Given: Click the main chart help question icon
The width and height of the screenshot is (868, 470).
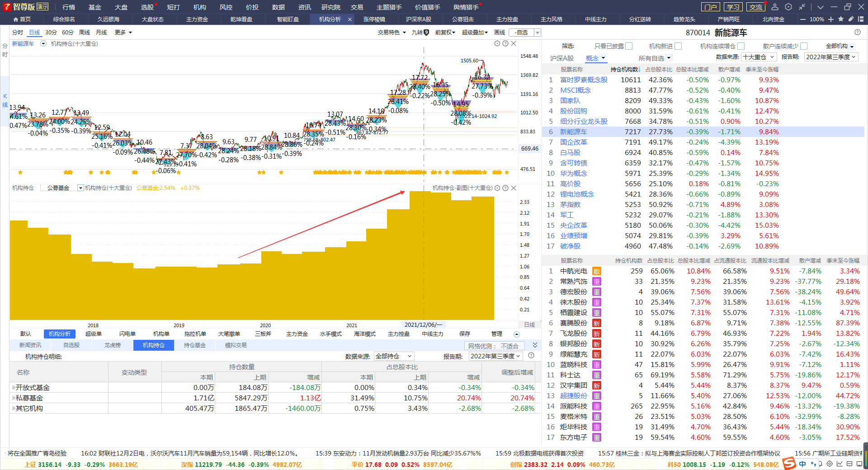Looking at the screenshot, I should (505, 43).
